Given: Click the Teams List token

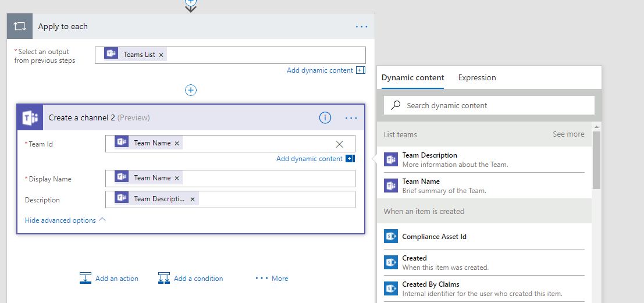Looking at the screenshot, I should click(x=136, y=55).
